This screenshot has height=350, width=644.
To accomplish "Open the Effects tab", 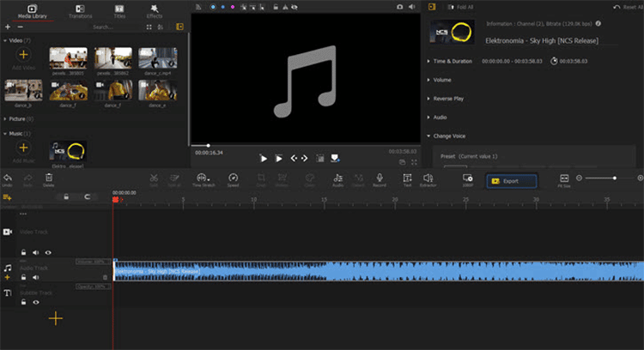I will (x=154, y=10).
